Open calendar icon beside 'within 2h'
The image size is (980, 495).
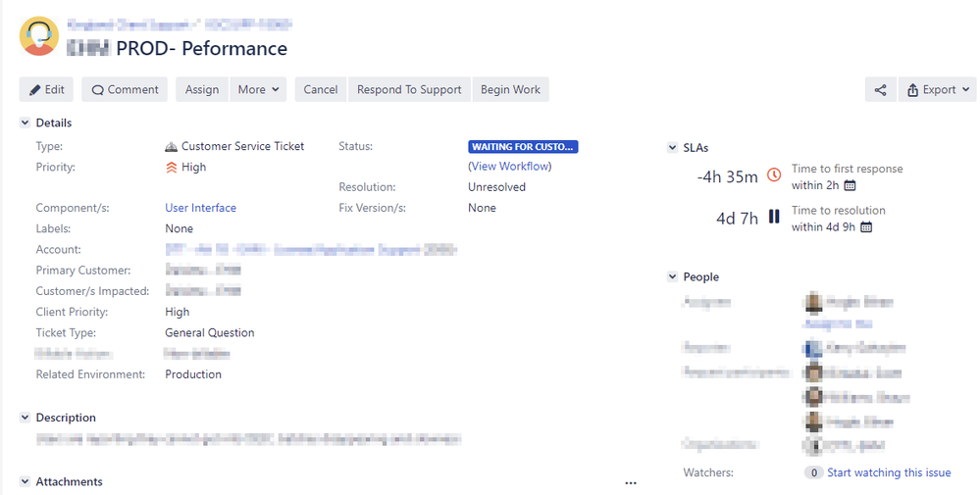pos(850,185)
